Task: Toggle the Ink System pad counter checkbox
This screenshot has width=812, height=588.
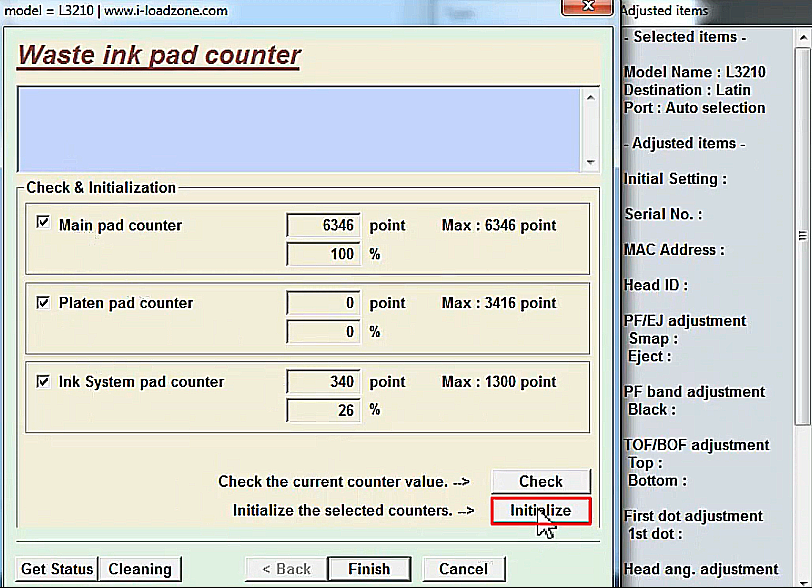Action: [x=43, y=380]
